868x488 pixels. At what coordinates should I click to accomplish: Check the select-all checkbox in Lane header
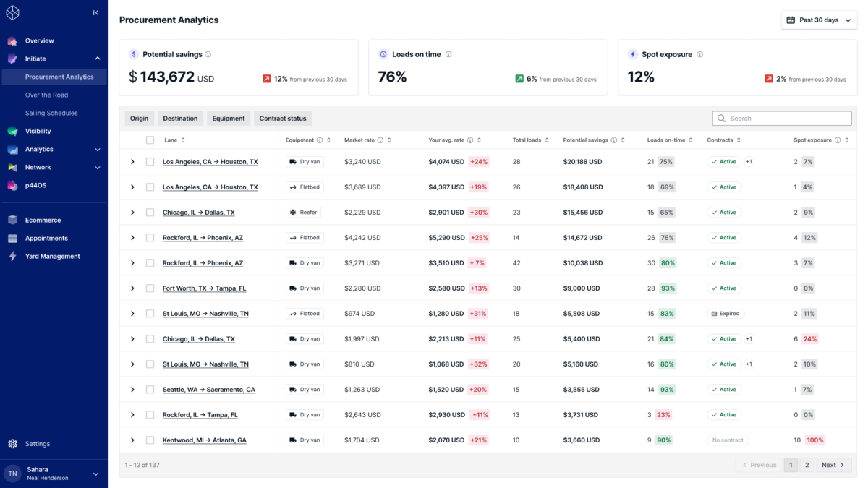coord(150,140)
